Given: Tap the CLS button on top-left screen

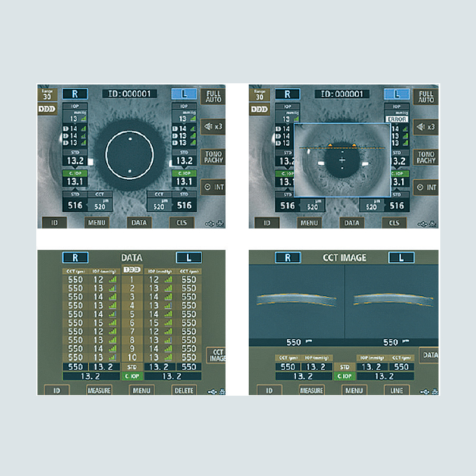Looking at the screenshot, I should point(181,223).
